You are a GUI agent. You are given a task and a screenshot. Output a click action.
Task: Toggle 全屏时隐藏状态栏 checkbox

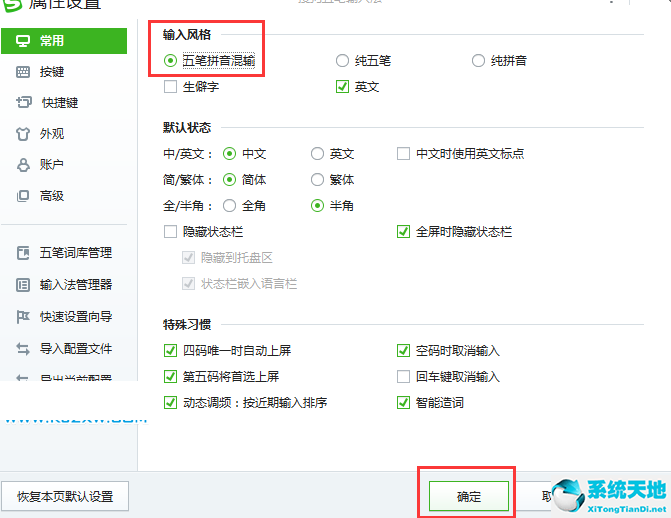pyautogui.click(x=404, y=232)
